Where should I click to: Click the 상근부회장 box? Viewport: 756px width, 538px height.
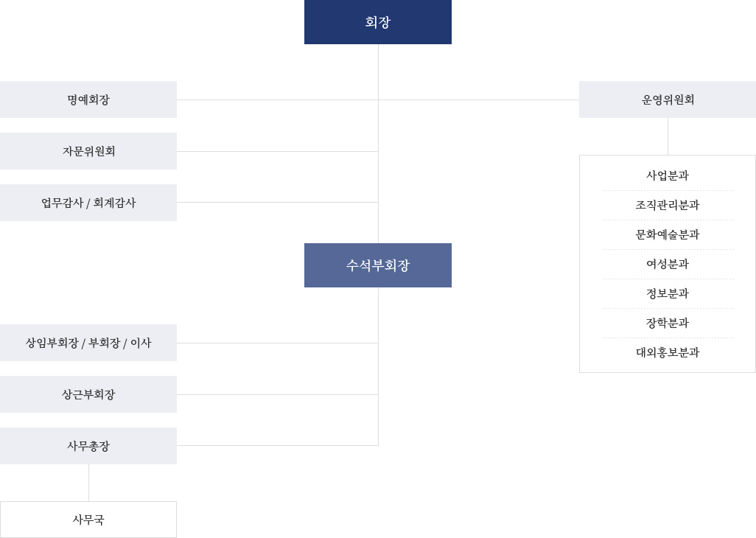(x=88, y=395)
